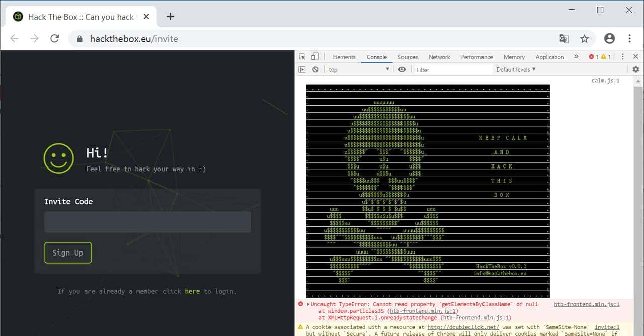The width and height of the screenshot is (644, 336).
Task: Open the Chrome profile avatar menu
Action: [609, 38]
